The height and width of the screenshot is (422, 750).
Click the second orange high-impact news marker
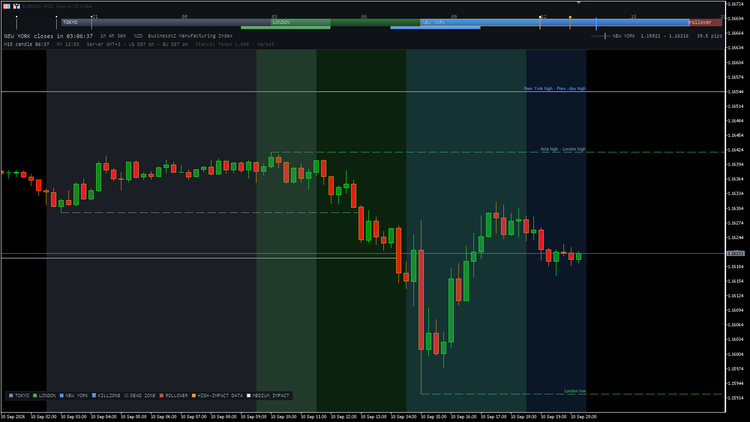click(x=570, y=22)
